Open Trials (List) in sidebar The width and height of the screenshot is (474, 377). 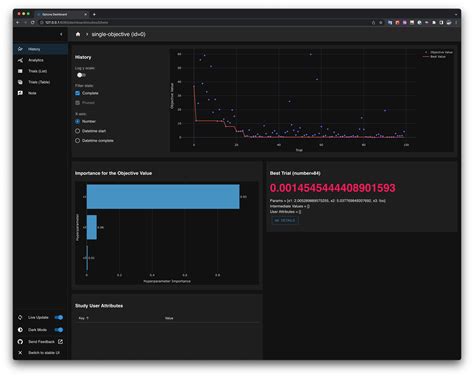point(41,71)
